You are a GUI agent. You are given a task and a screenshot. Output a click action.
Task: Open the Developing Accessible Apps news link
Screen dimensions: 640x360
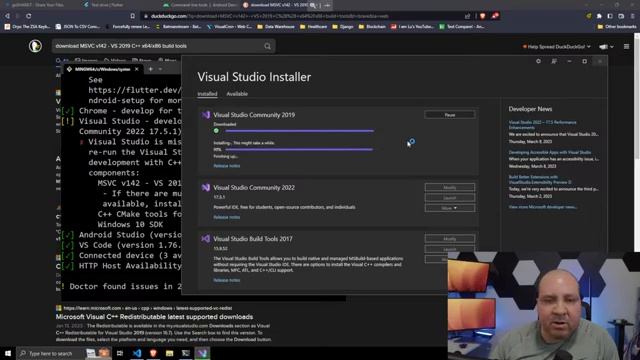(x=550, y=152)
